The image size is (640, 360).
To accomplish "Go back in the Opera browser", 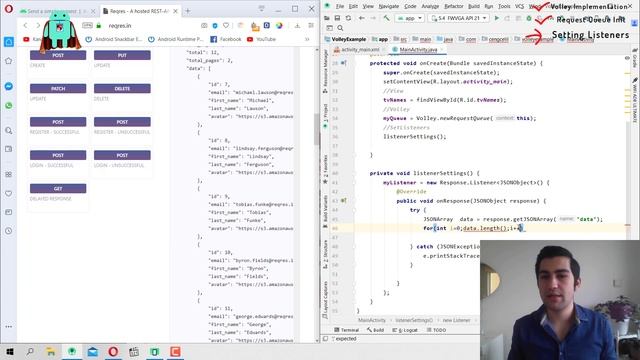I will coord(25,25).
